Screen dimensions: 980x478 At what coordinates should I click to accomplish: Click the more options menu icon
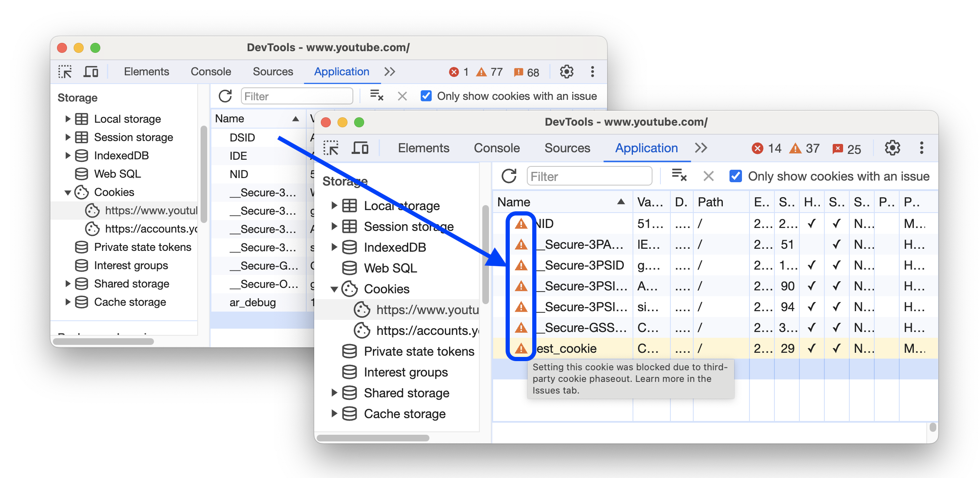tap(923, 149)
